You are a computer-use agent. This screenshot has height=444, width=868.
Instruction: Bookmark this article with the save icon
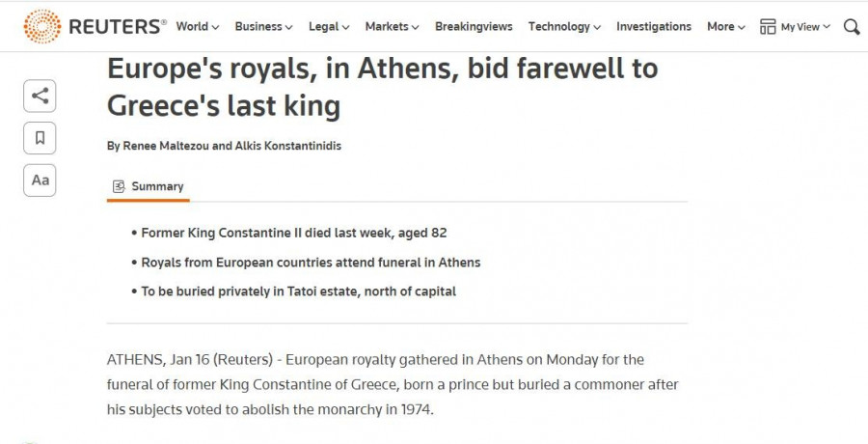click(40, 138)
